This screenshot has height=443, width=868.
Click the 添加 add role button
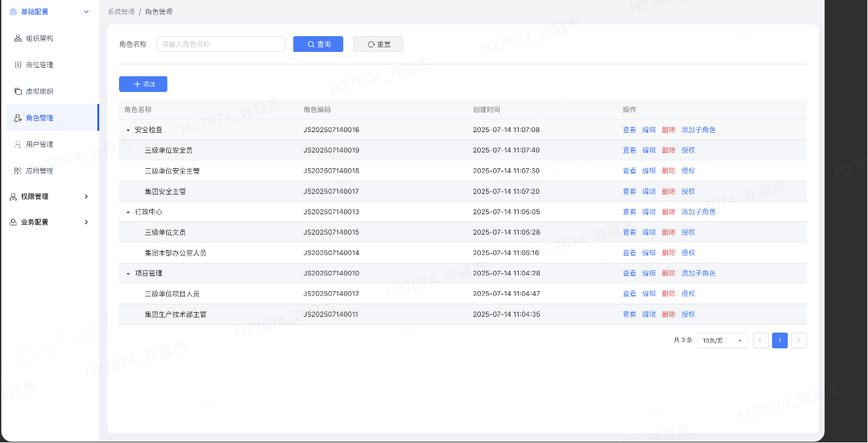(143, 84)
